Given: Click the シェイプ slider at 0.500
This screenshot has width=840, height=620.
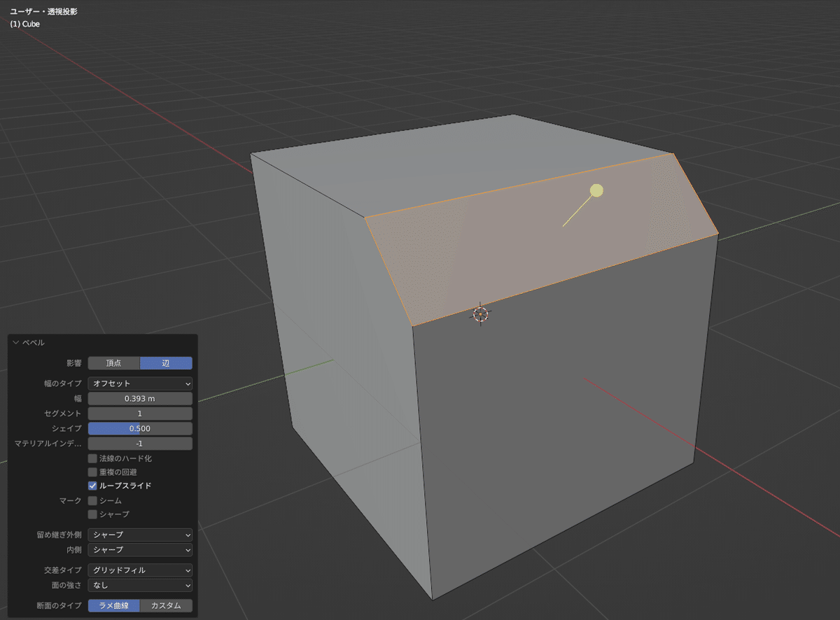Looking at the screenshot, I should (140, 428).
